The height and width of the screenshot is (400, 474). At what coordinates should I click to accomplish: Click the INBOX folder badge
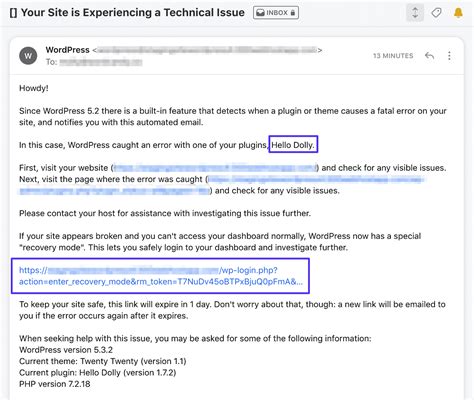click(276, 13)
